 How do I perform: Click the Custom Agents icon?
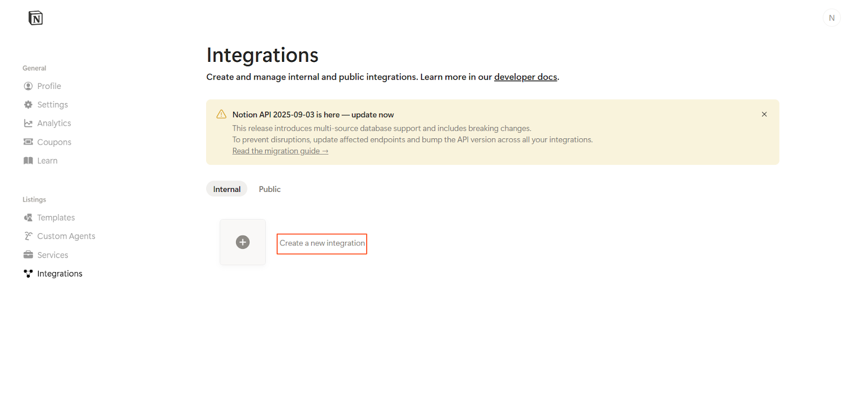pos(28,236)
